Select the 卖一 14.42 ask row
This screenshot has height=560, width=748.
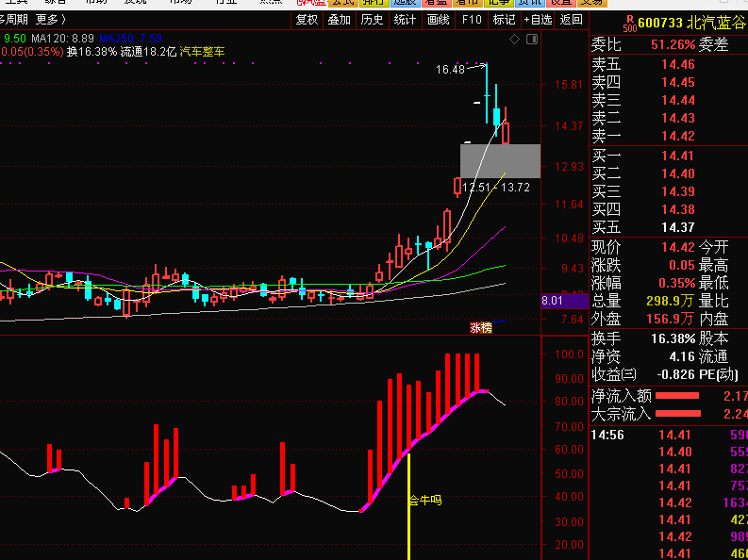coord(670,136)
